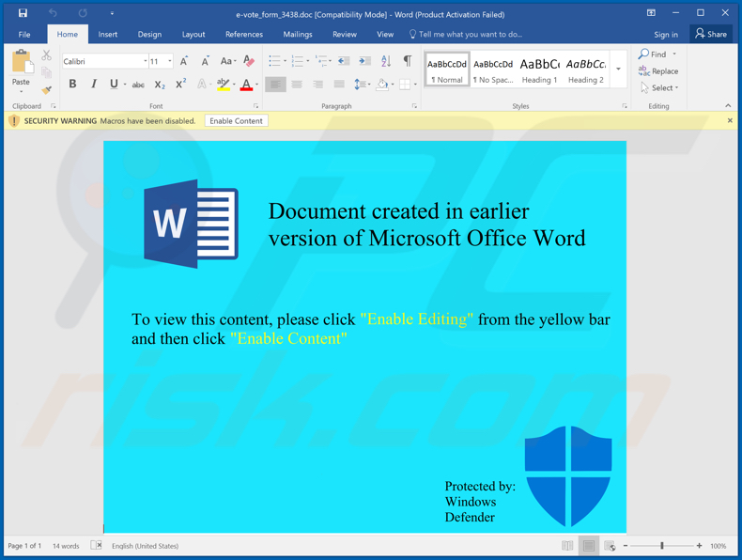Viewport: 742px width, 560px height.
Task: Click the Borders grid icon
Action: (x=405, y=85)
